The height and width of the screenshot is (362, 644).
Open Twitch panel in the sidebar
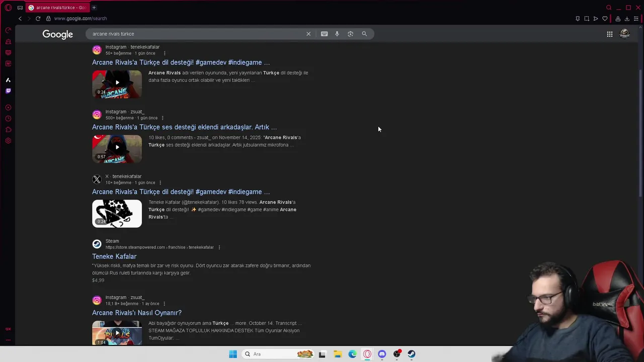[8, 91]
